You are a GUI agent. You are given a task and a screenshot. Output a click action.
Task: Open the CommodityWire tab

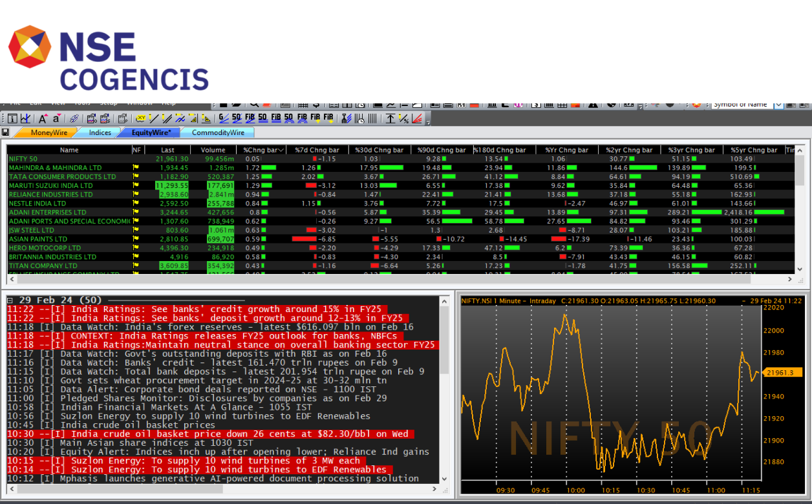(x=217, y=132)
